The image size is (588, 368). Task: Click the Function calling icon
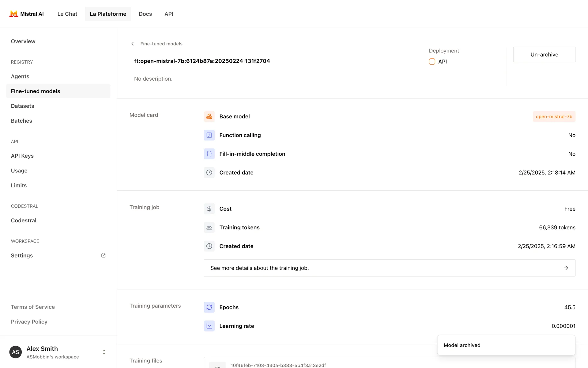[209, 135]
